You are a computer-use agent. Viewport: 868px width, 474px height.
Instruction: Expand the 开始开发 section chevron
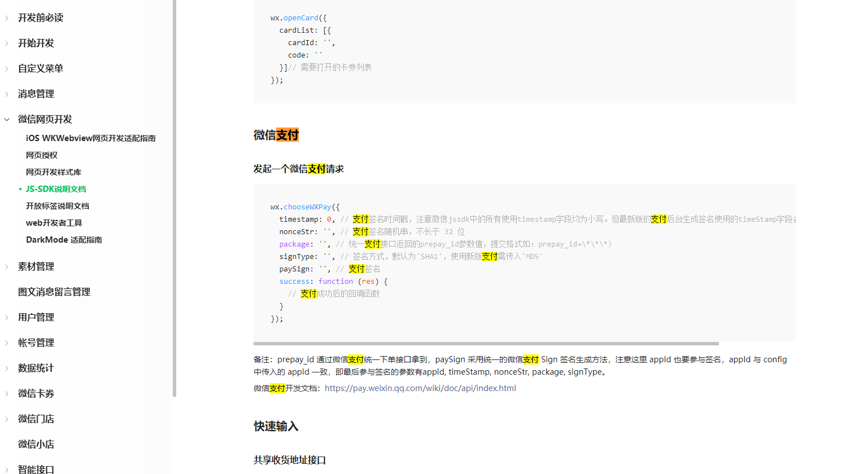pos(7,43)
